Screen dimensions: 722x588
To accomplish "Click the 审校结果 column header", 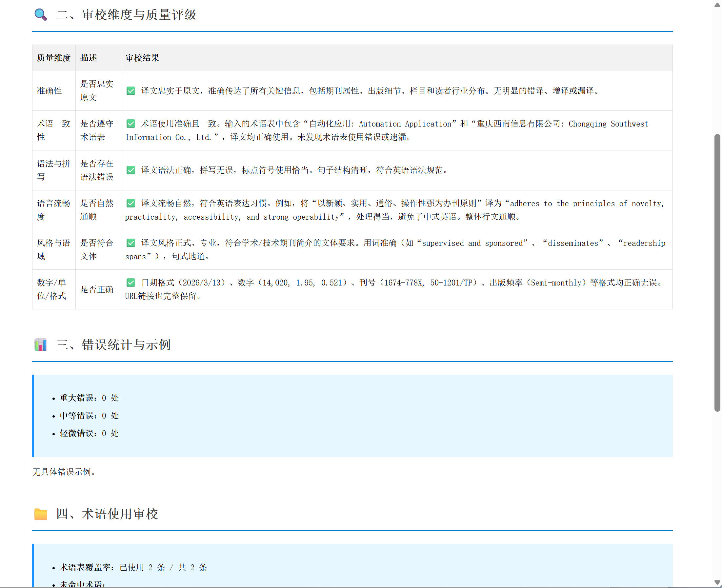I will 397,58.
